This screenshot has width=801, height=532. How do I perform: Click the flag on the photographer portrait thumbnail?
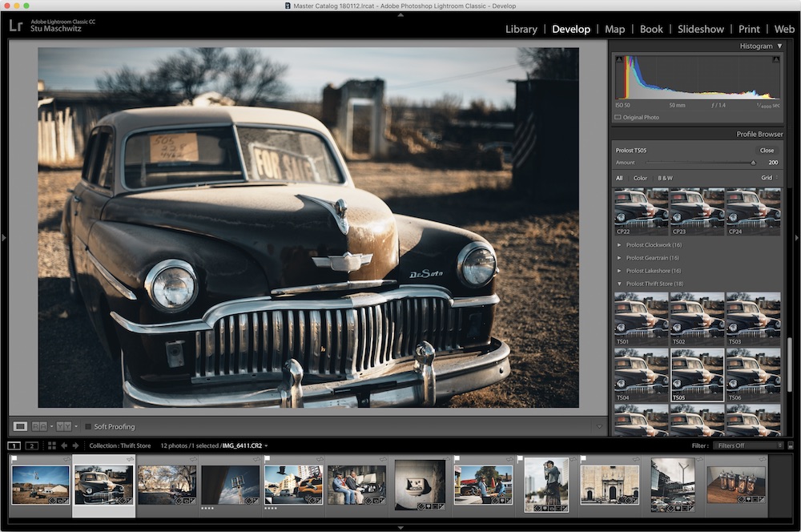pyautogui.click(x=520, y=459)
